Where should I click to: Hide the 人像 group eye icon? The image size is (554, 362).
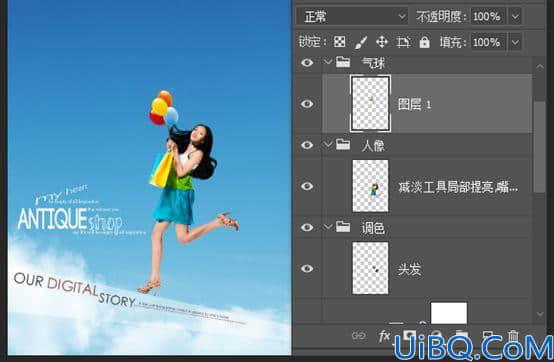(307, 145)
